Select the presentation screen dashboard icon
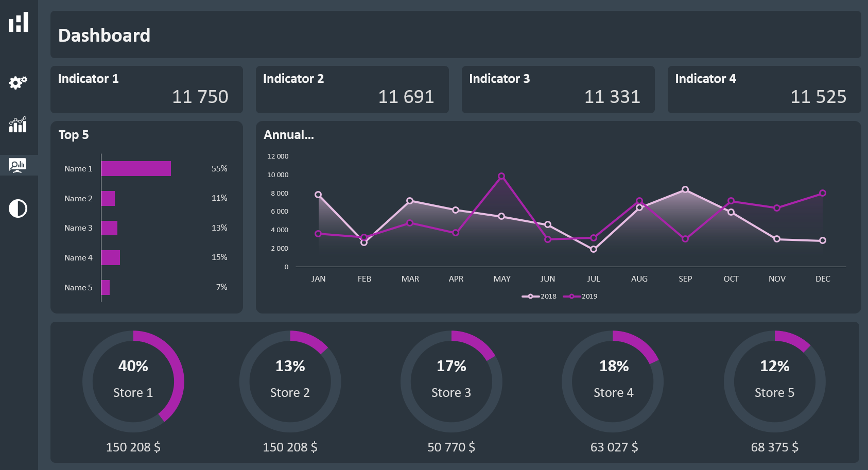868x470 pixels. point(18,165)
